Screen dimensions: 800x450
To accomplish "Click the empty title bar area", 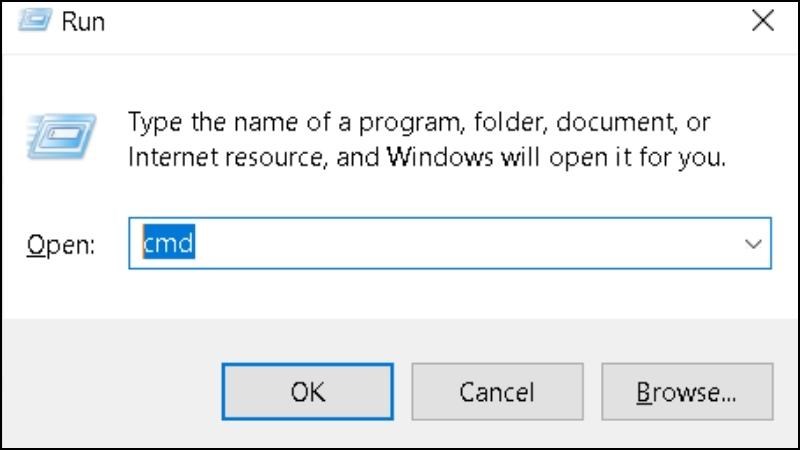I will pyautogui.click(x=400, y=21).
